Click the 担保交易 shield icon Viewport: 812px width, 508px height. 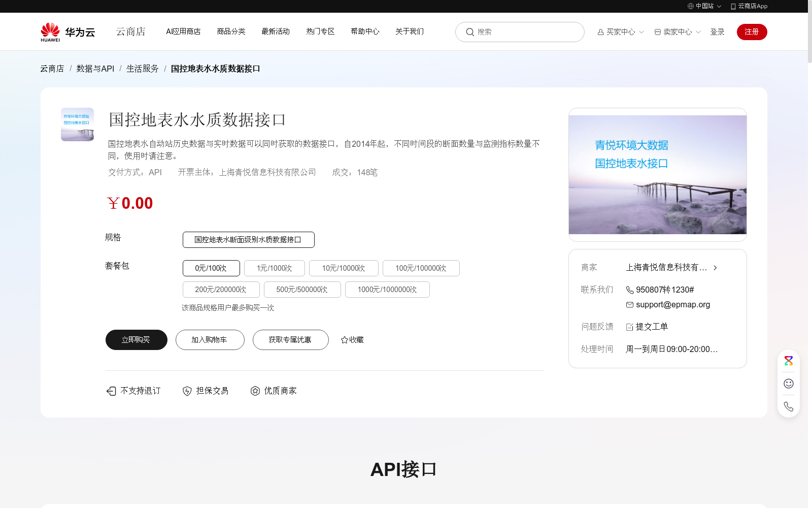(187, 391)
